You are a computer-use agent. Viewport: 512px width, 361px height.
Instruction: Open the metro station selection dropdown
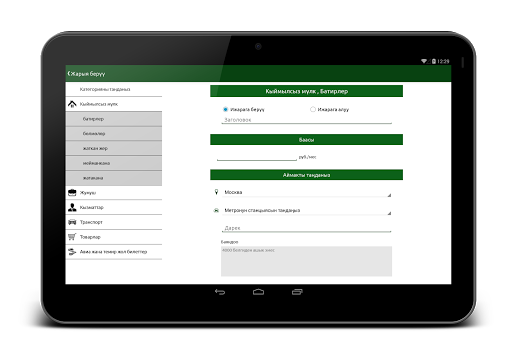pos(307,211)
